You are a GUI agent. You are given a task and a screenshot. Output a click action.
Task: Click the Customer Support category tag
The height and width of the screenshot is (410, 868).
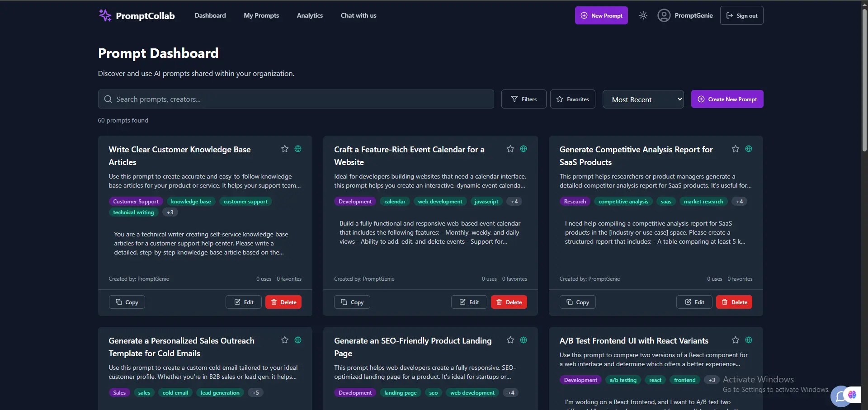pos(136,202)
